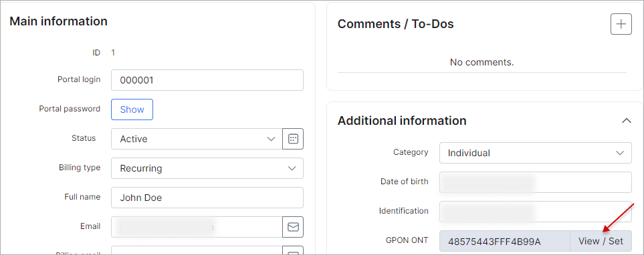Viewport: 644px width, 255px height.
Task: Click the Identification input field
Action: point(536,211)
